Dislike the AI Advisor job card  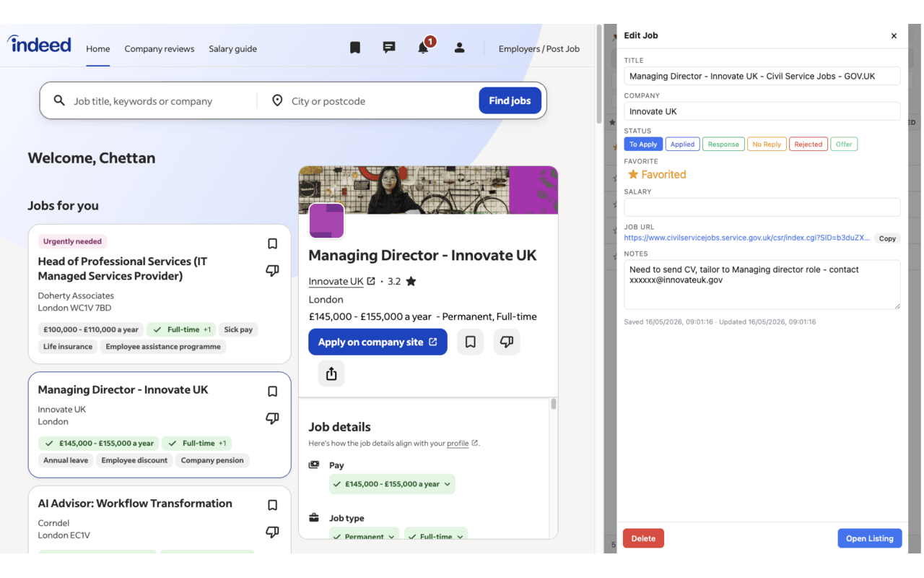click(272, 532)
